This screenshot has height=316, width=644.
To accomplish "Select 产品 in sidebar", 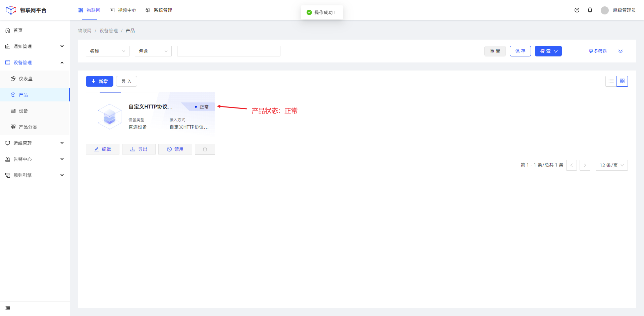I will pyautogui.click(x=35, y=95).
